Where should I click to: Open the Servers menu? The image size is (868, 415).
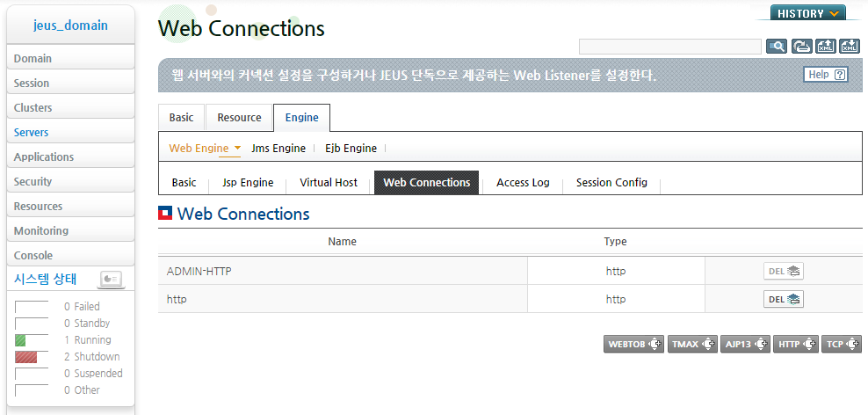(70, 133)
